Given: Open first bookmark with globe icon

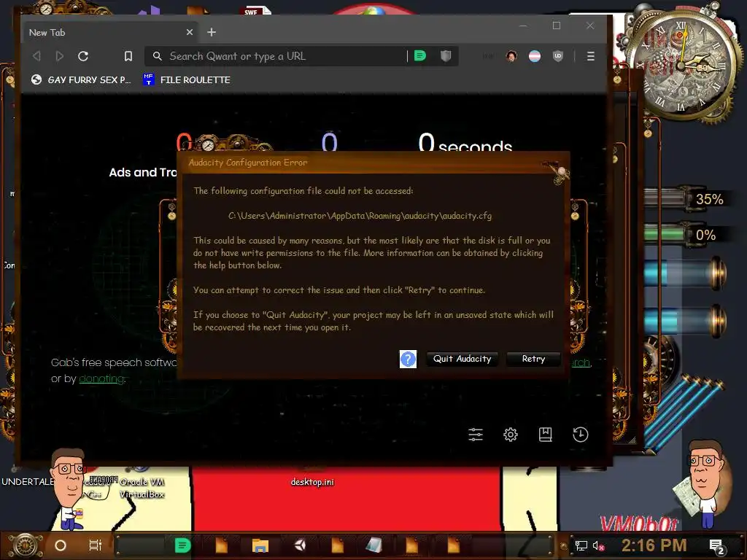Looking at the screenshot, I should (x=80, y=79).
